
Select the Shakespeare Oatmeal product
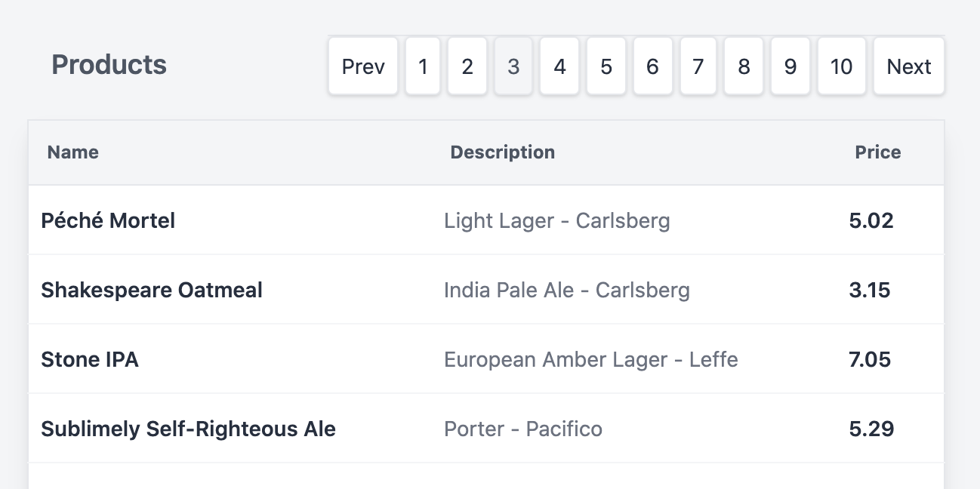point(486,290)
